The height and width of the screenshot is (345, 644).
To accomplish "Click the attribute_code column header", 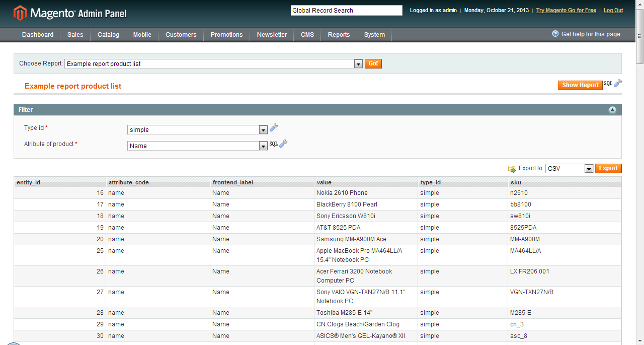I will pos(158,182).
